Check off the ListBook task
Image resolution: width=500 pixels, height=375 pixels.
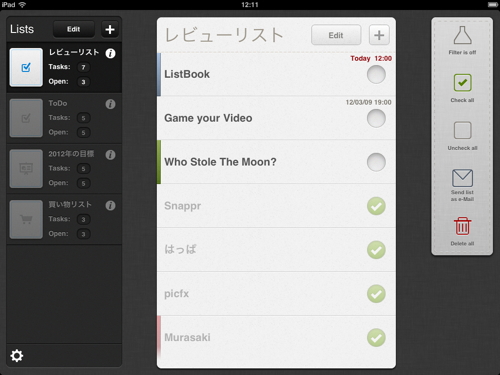(376, 74)
